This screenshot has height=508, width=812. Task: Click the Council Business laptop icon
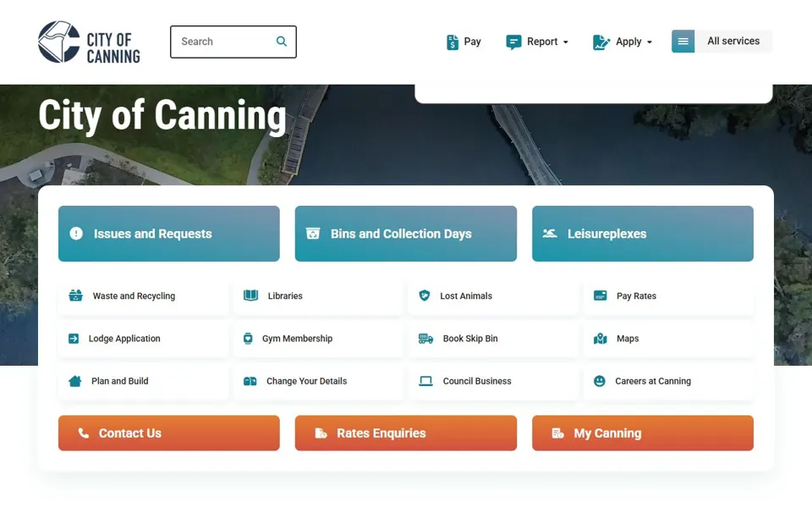425,381
